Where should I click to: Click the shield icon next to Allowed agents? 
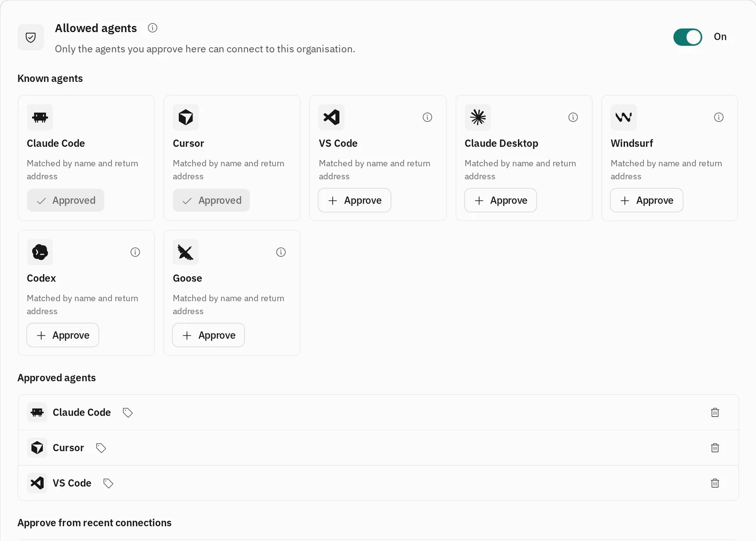[31, 37]
